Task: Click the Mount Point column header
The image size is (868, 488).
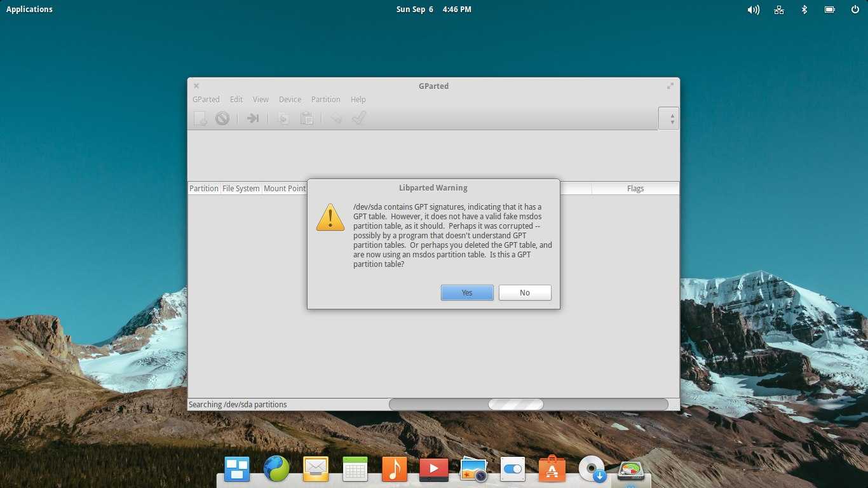Action: pos(285,189)
